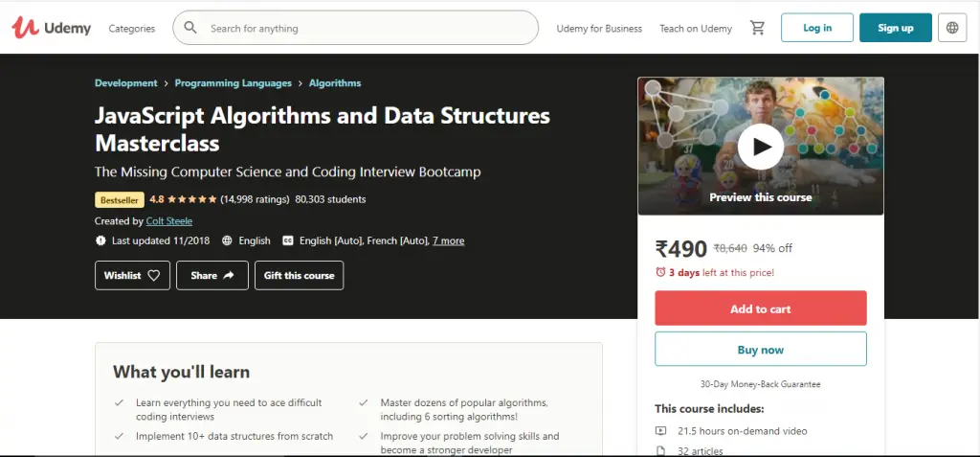Click the search magnifier icon
The width and height of the screenshot is (980, 457).
coord(190,28)
